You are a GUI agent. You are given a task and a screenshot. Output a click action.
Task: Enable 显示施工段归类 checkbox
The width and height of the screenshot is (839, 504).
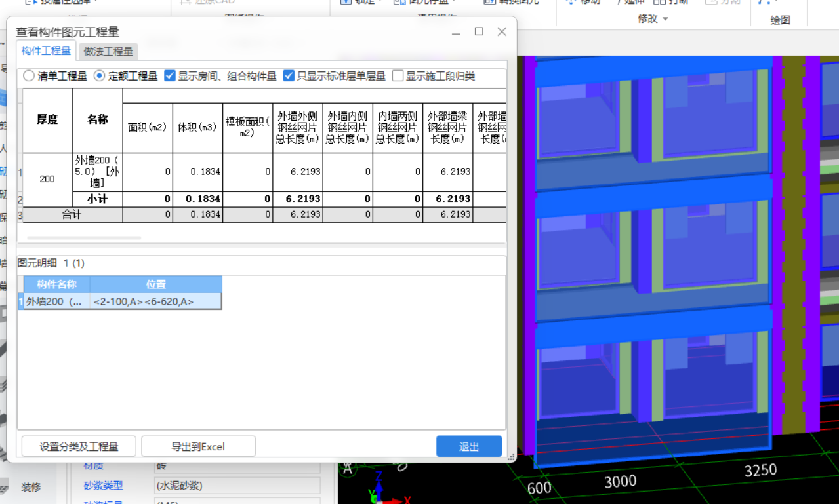pyautogui.click(x=398, y=76)
